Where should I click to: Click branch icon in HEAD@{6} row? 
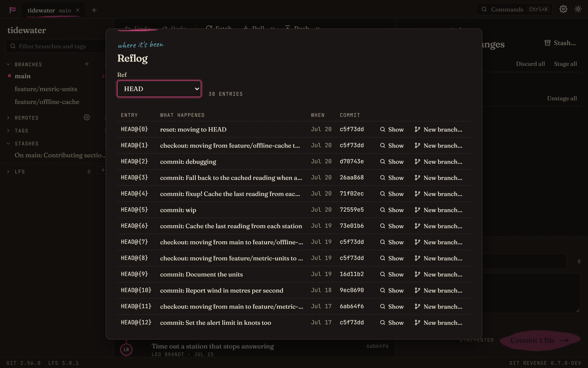[x=417, y=226]
